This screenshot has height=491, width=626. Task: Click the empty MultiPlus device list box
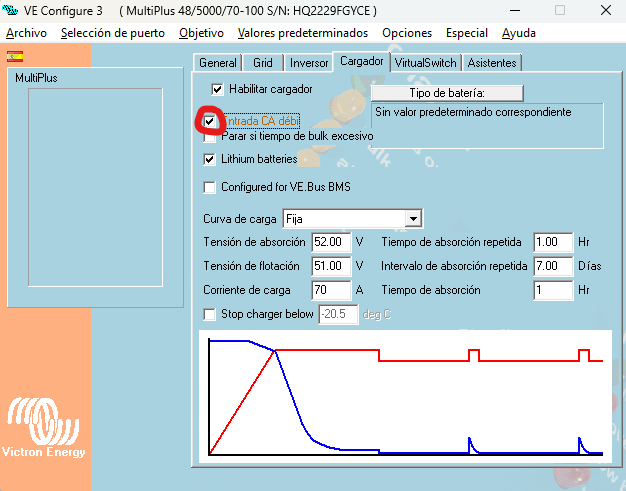coord(95,187)
